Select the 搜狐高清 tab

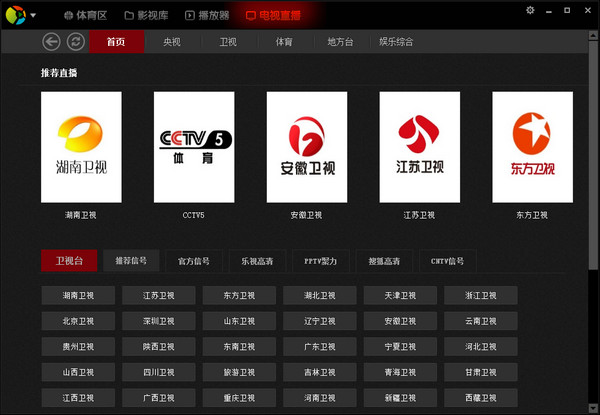coord(384,261)
